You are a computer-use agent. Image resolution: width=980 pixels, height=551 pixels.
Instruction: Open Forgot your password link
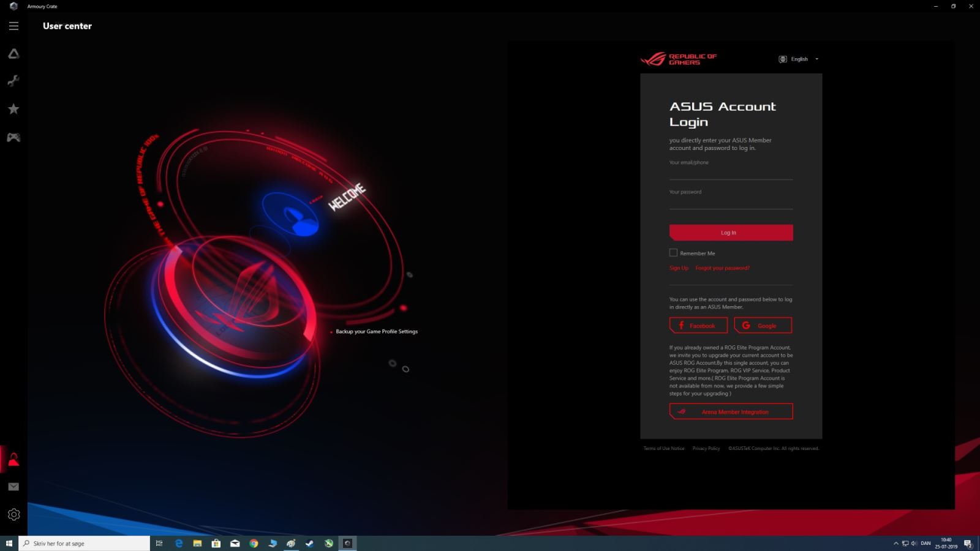[722, 268]
